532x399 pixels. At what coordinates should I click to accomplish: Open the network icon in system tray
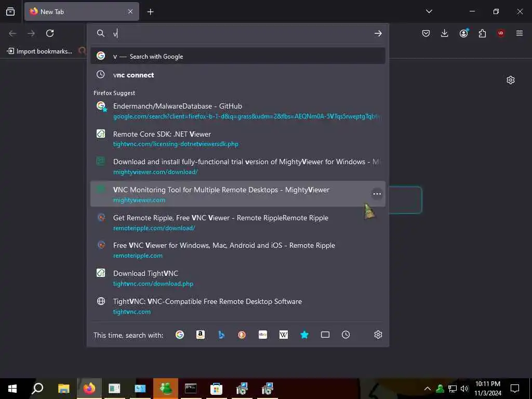point(453,389)
